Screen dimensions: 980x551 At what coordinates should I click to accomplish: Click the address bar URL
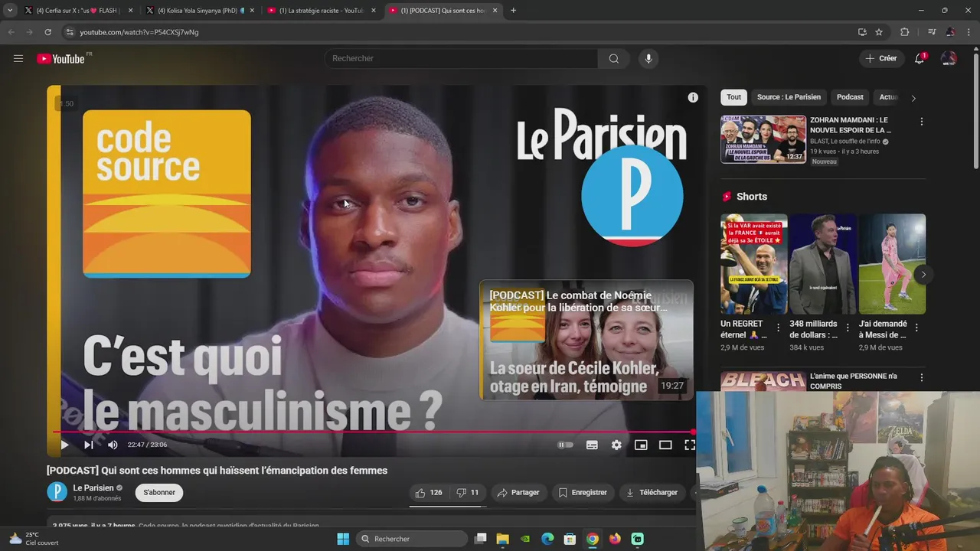pos(139,32)
